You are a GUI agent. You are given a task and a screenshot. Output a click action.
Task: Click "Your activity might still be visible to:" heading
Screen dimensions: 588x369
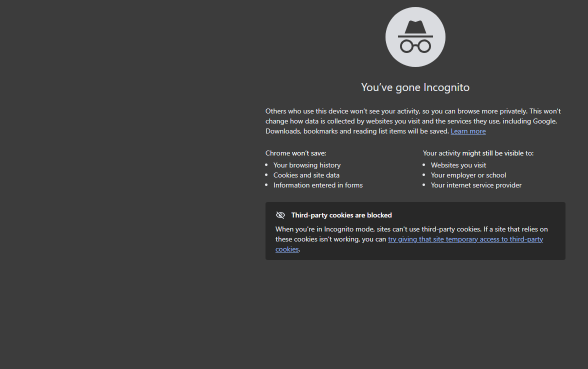(x=478, y=153)
